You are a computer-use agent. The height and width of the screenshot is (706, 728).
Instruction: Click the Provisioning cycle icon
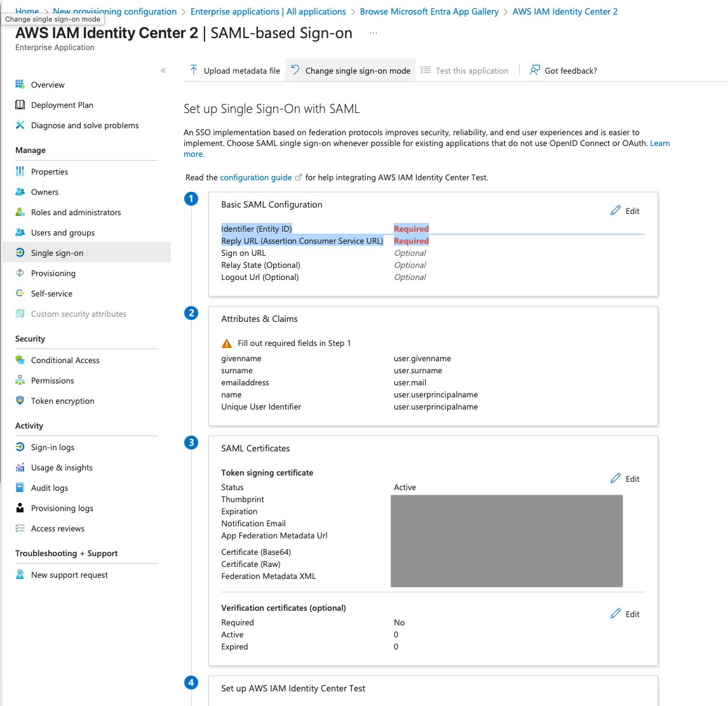[x=20, y=273]
